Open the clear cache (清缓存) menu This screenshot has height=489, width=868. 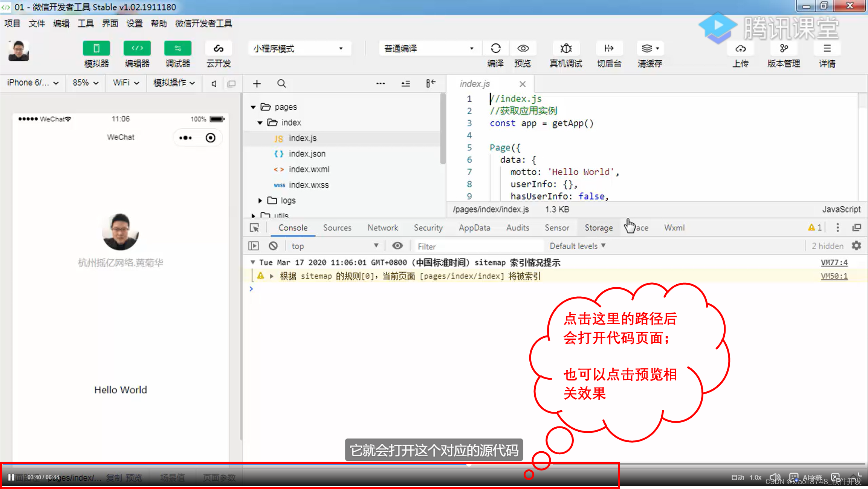pyautogui.click(x=650, y=48)
